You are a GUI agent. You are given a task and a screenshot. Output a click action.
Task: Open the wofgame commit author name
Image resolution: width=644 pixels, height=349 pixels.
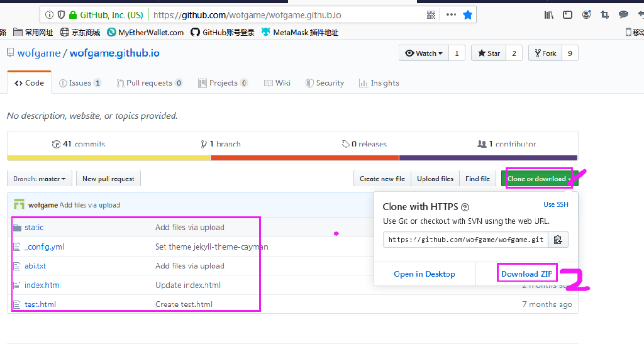coord(43,205)
